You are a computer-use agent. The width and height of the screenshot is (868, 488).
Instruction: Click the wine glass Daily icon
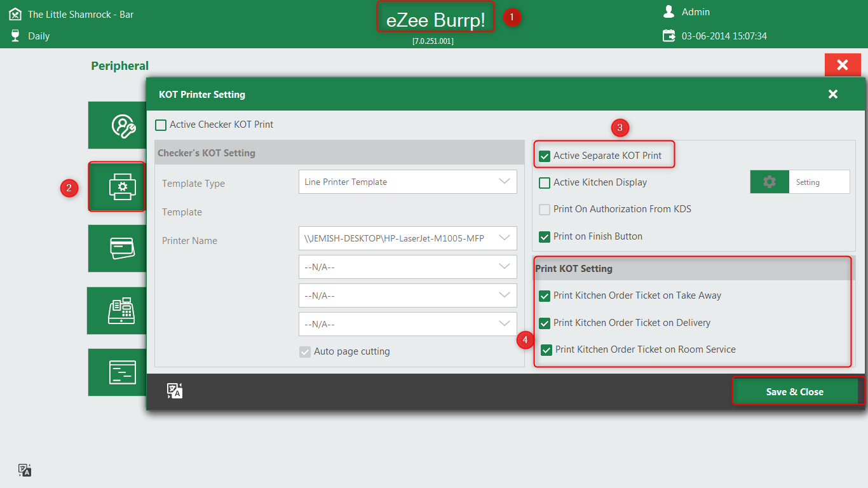[x=15, y=36]
